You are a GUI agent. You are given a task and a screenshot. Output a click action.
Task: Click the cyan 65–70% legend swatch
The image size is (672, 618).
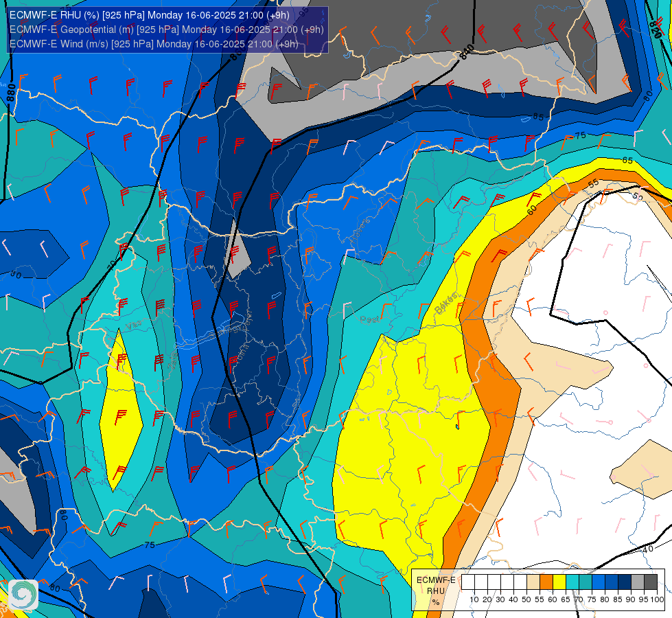572,582
